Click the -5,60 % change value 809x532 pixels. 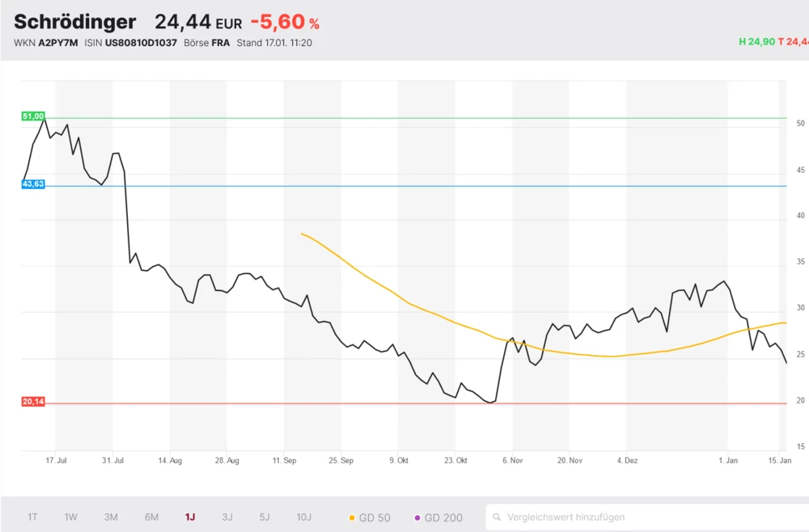coord(285,23)
